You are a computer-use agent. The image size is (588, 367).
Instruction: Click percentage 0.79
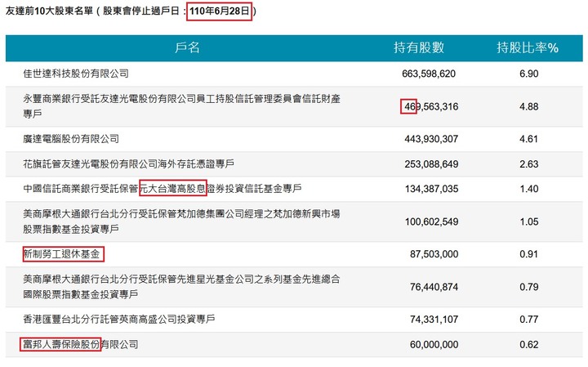pyautogui.click(x=528, y=287)
